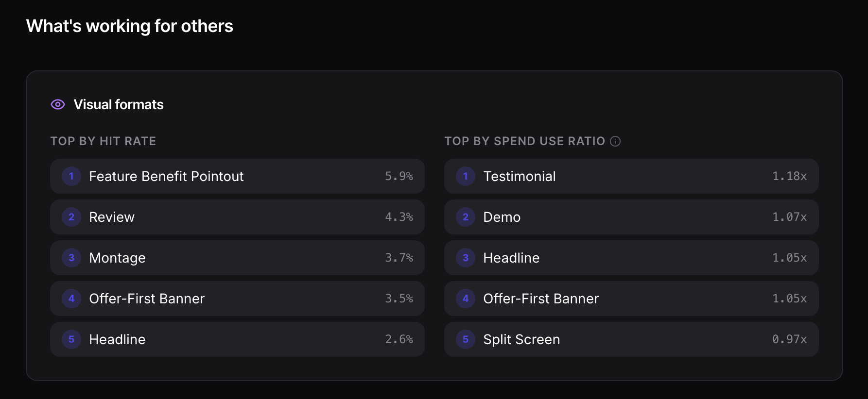Click rank badge 1 next to Testimonial

465,176
